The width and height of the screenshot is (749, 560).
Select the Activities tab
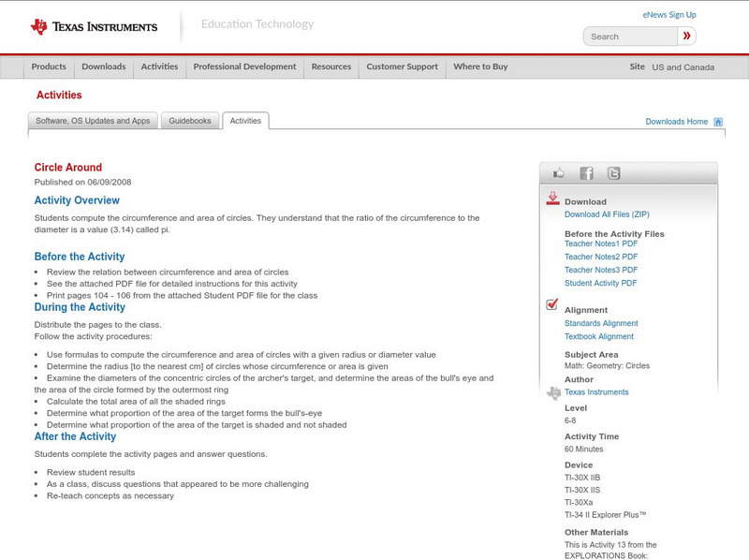(245, 121)
